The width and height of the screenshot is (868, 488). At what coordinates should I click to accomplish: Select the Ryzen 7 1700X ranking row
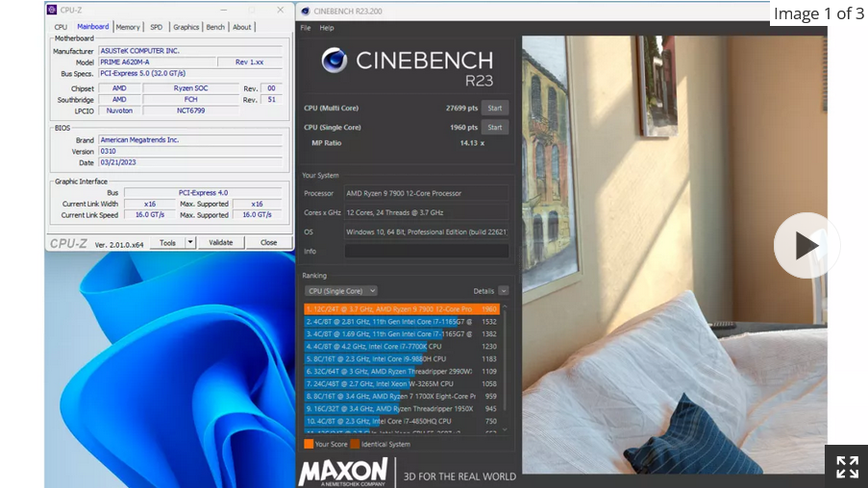(402, 396)
